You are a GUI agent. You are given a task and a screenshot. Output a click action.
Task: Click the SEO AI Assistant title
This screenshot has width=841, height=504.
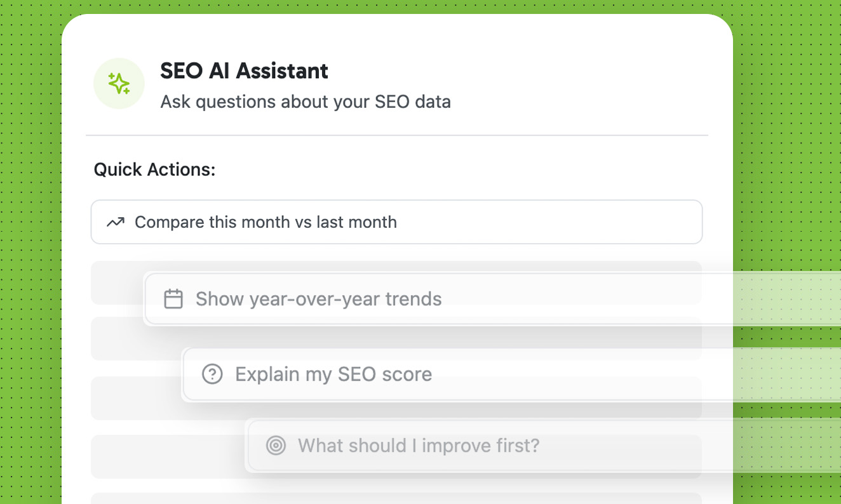point(244,70)
